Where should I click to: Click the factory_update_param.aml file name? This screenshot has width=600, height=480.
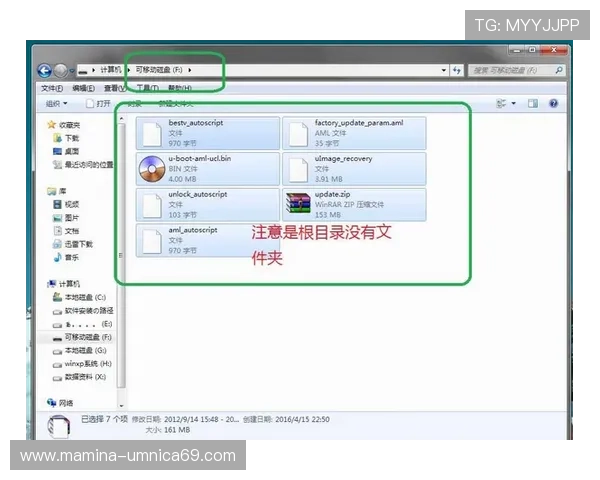click(x=359, y=123)
